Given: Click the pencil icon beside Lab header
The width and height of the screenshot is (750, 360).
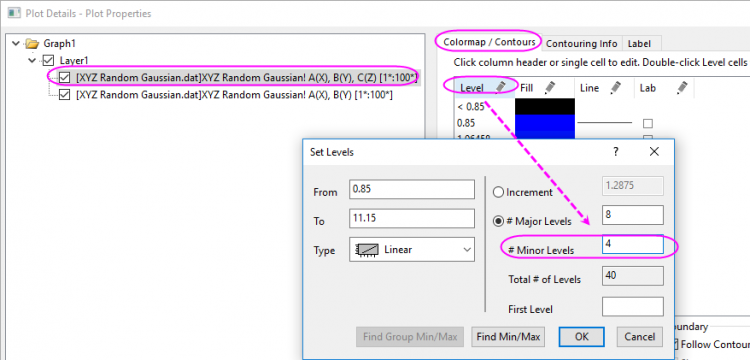Looking at the screenshot, I should click(682, 87).
